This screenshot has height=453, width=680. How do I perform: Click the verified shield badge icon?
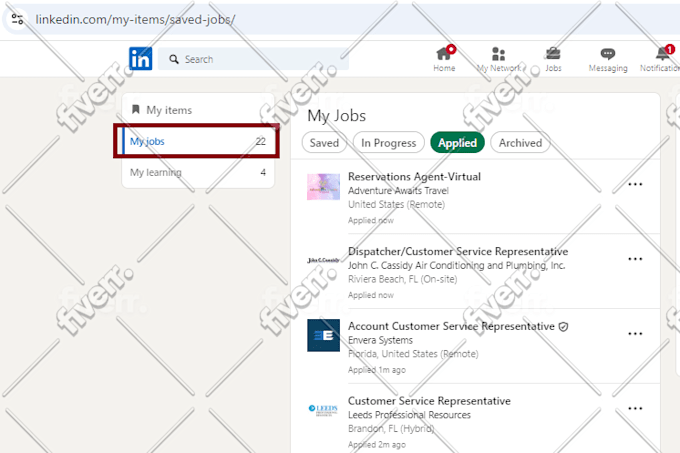tap(563, 327)
